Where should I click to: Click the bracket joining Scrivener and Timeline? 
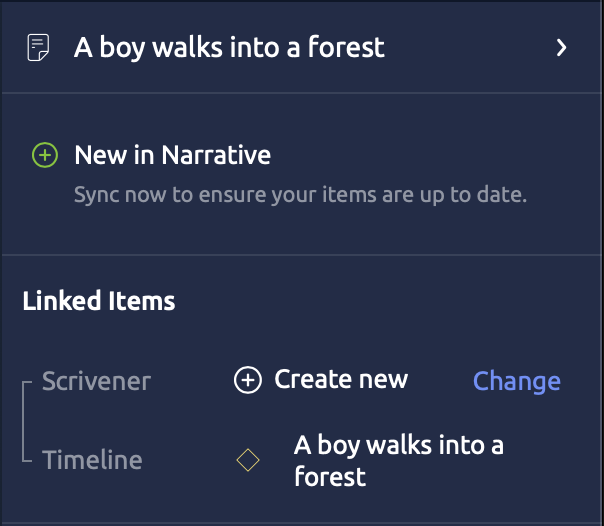tap(24, 420)
